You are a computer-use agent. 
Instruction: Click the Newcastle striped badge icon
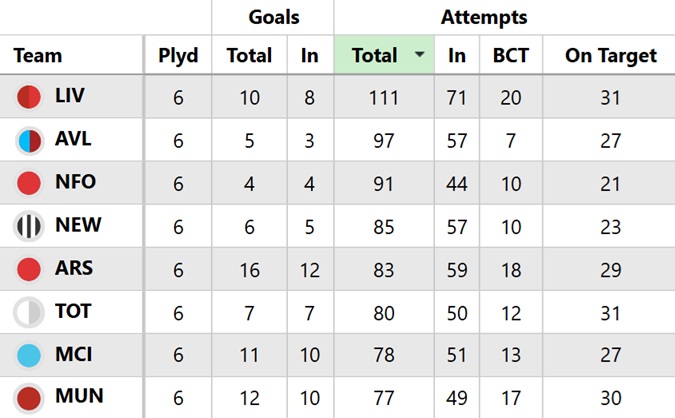click(29, 226)
